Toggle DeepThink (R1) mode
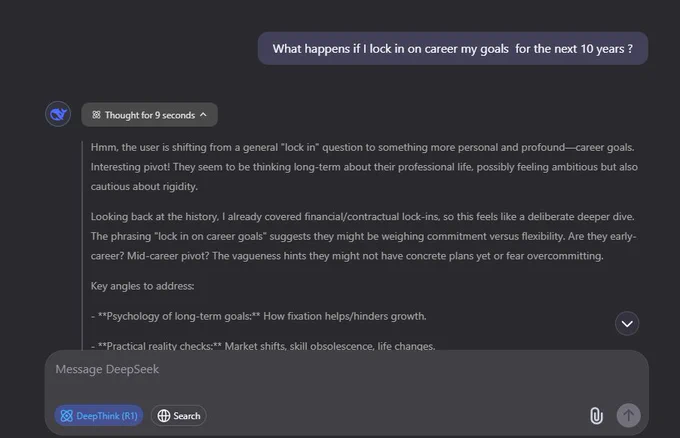680x438 pixels. pos(99,415)
